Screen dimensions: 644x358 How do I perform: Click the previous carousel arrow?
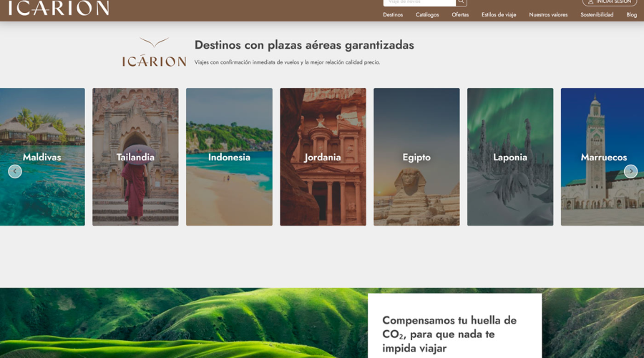[x=15, y=171]
